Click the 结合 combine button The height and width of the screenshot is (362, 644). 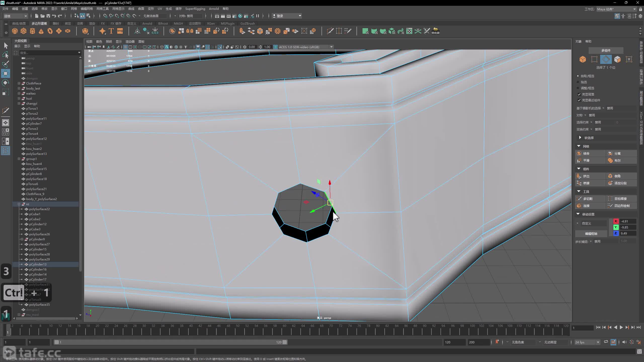coord(590,153)
